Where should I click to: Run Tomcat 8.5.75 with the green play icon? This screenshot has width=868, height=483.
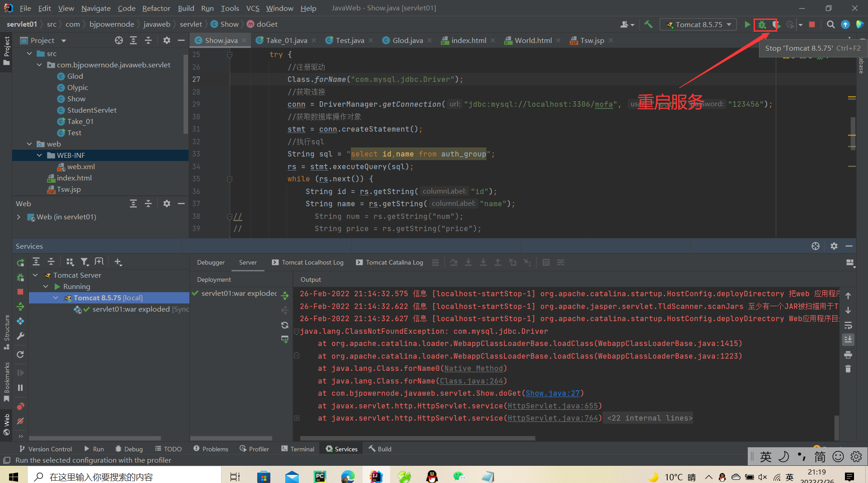pos(747,24)
